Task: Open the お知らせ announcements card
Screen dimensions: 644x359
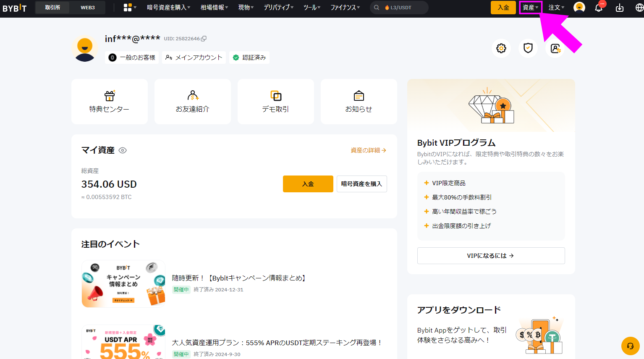Action: click(359, 102)
